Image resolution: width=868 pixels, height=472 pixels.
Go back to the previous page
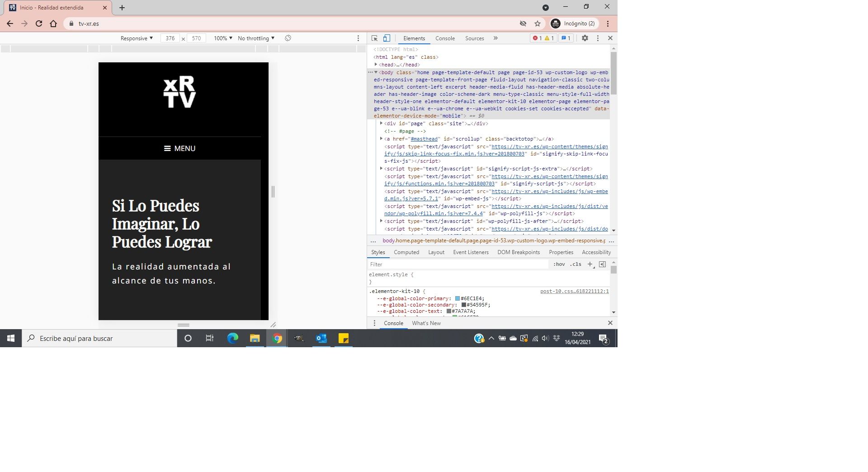tap(10, 24)
